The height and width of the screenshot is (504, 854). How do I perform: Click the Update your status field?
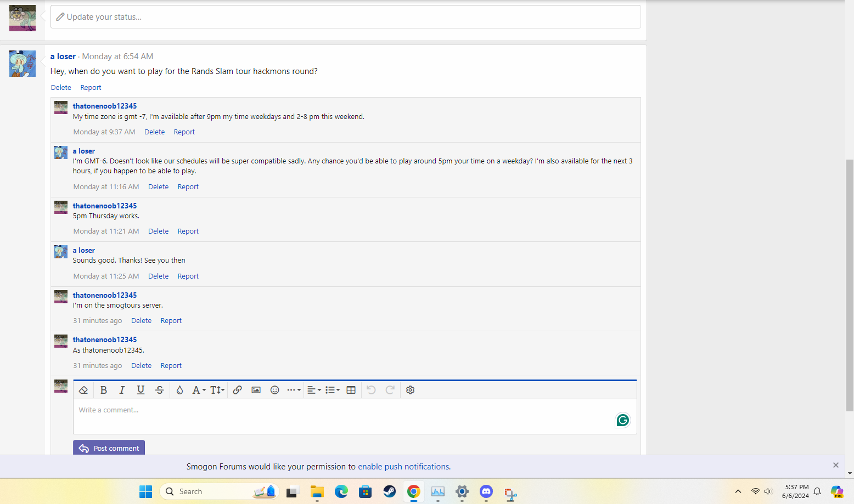[x=346, y=17]
